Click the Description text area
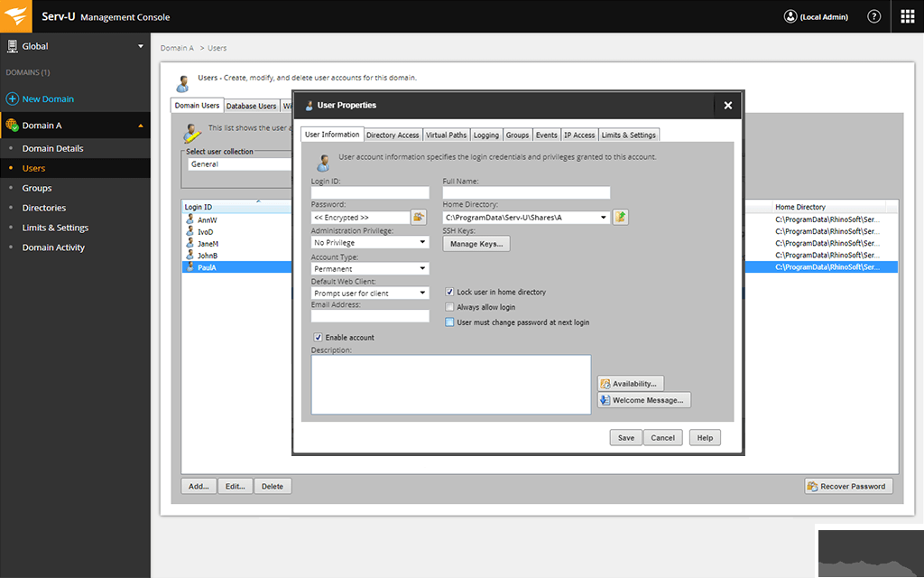Image resolution: width=924 pixels, height=578 pixels. (x=451, y=385)
